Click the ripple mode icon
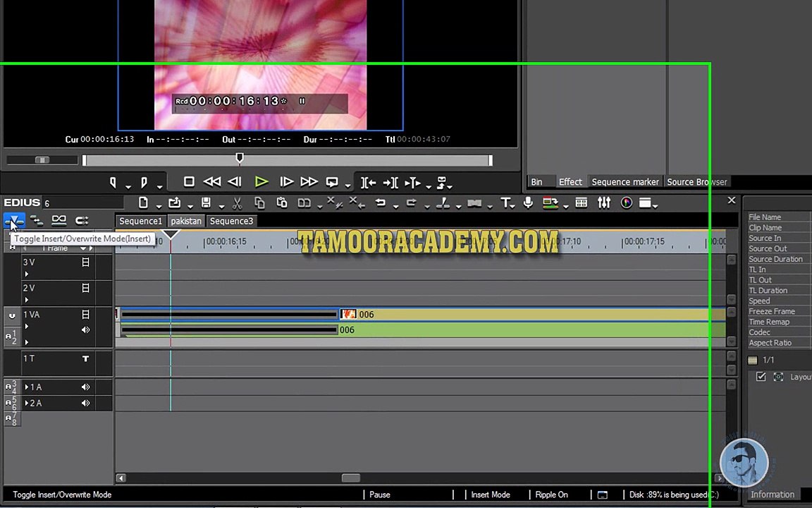Viewport: 812px width, 508px height. [x=36, y=221]
